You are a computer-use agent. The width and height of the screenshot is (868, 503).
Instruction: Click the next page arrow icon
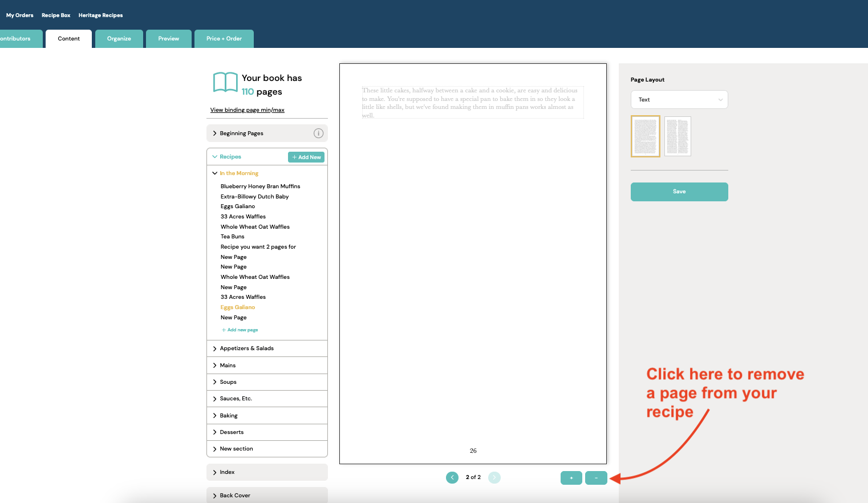[494, 477]
